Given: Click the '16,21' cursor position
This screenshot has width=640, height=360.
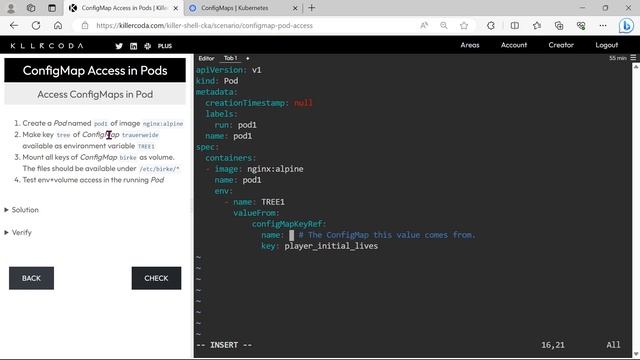Looking at the screenshot, I should coord(553,345).
